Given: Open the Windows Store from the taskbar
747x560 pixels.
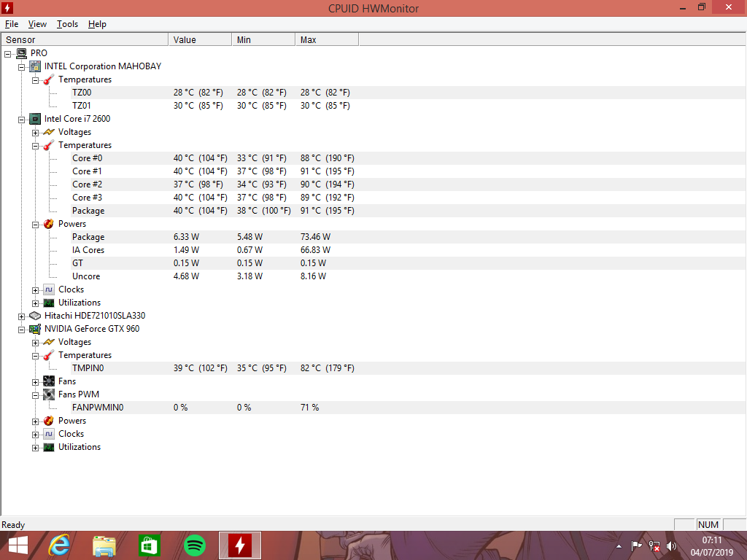Looking at the screenshot, I should click(x=149, y=545).
